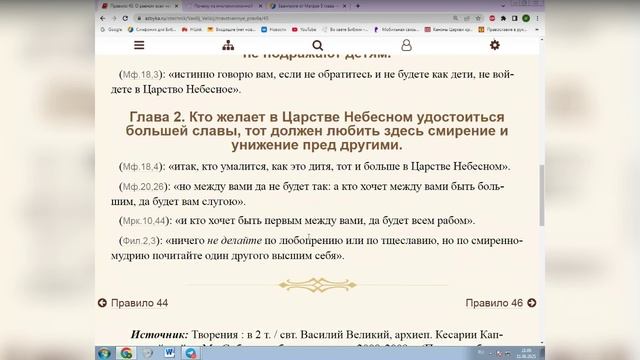This screenshot has width=640, height=360.
Task: Close the first tab 'Правило 45'
Action: [x=176, y=6]
